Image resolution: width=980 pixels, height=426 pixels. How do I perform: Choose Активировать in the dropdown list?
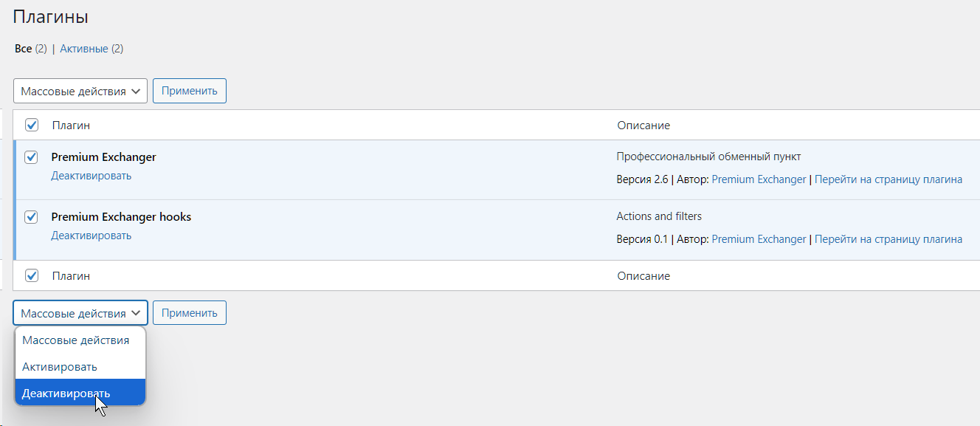(60, 366)
